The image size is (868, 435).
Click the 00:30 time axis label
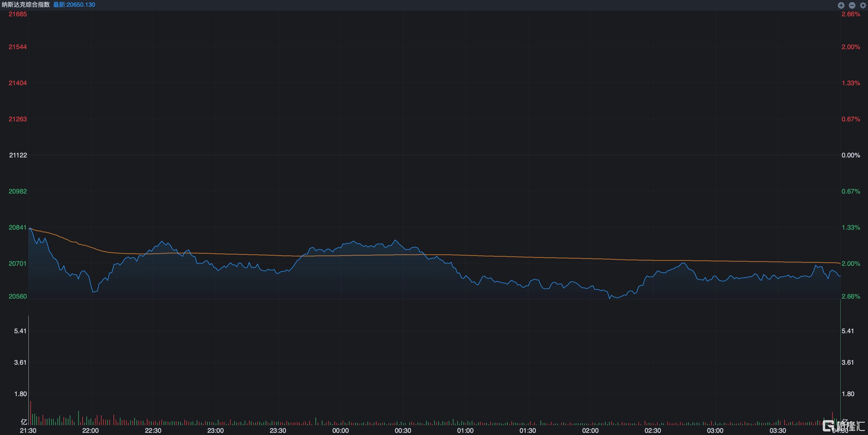pos(403,431)
